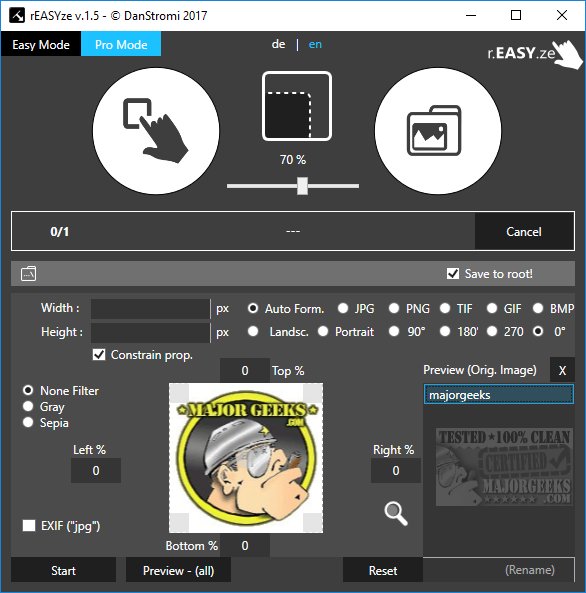Toggle the Constrain prop. checkbox
The width and height of the screenshot is (586, 593).
[x=99, y=354]
